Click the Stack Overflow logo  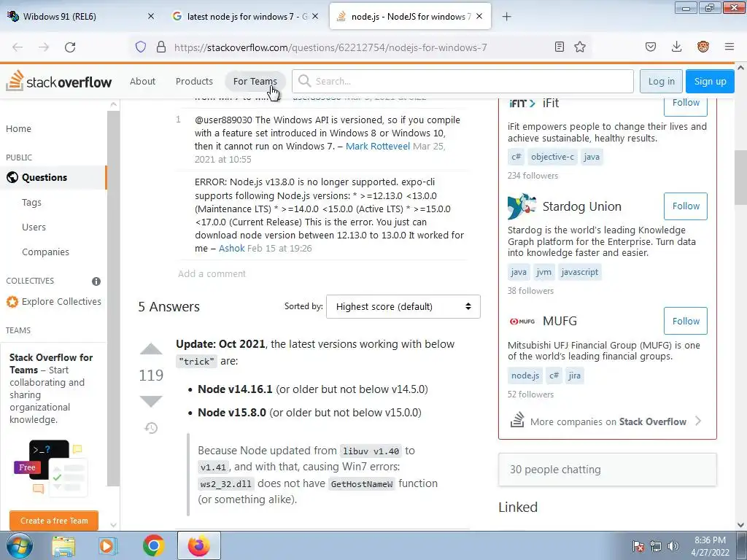[x=58, y=82]
